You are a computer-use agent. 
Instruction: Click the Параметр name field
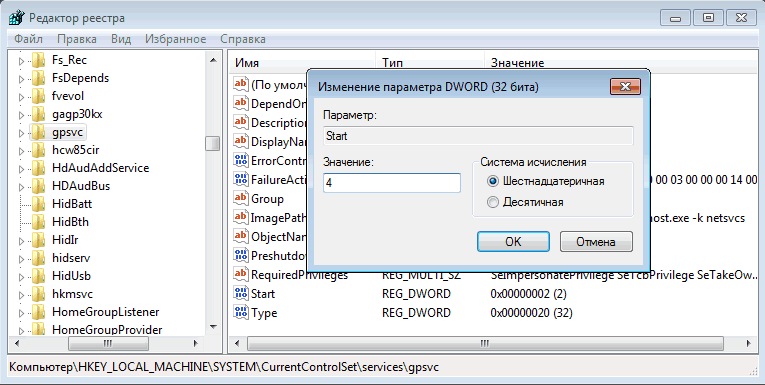click(478, 136)
